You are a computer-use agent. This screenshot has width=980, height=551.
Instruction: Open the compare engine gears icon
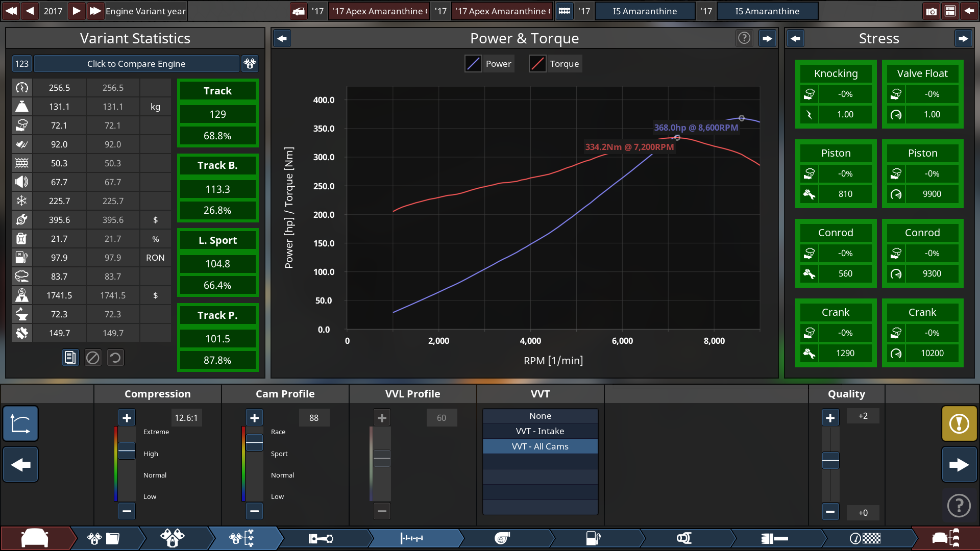(x=250, y=64)
